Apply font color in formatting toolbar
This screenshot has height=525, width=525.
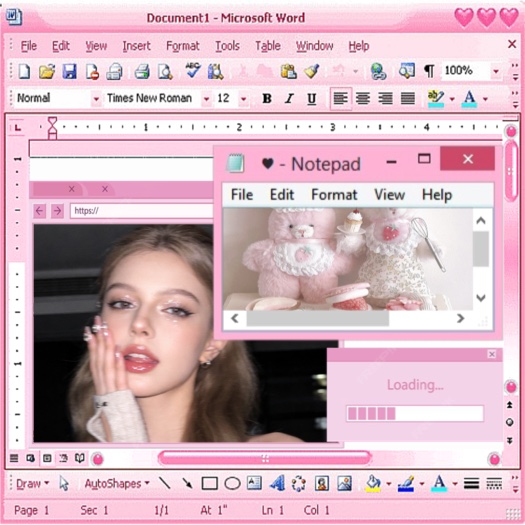[469, 98]
